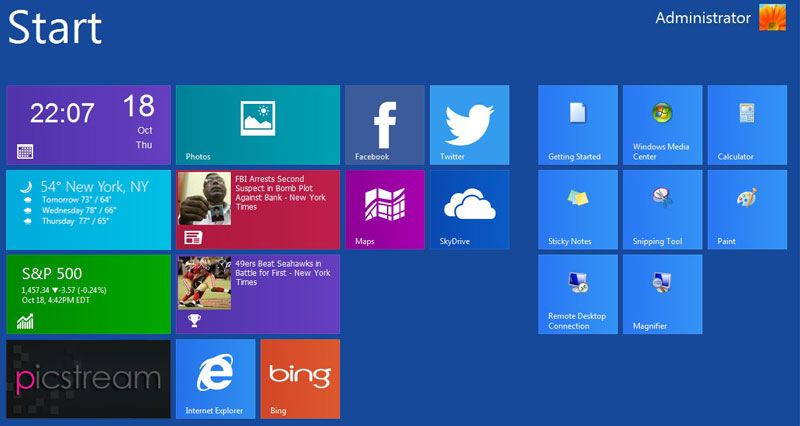
Task: Open Remote Desktop Connection
Action: [x=578, y=294]
